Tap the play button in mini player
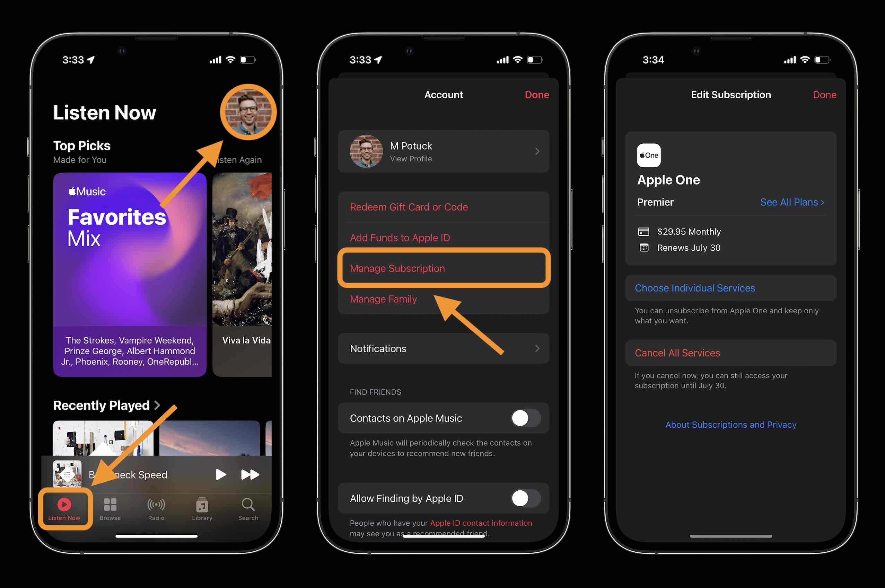The height and width of the screenshot is (588, 885). pyautogui.click(x=221, y=474)
